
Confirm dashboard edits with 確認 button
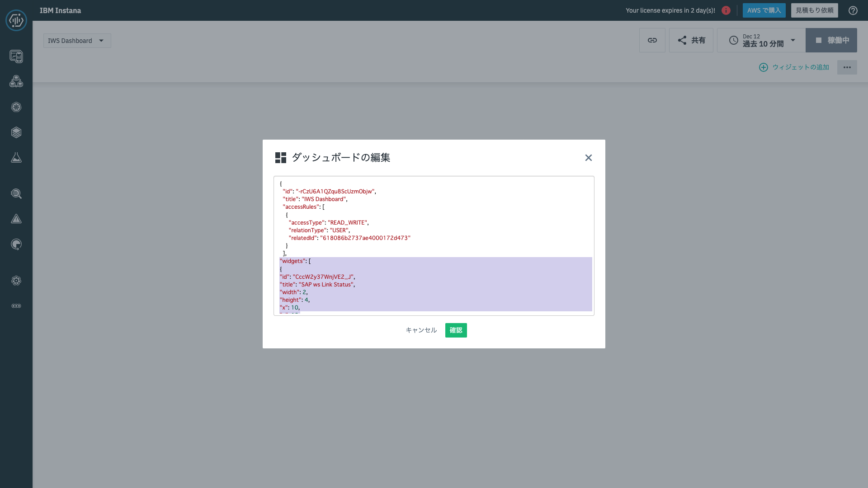click(x=456, y=330)
